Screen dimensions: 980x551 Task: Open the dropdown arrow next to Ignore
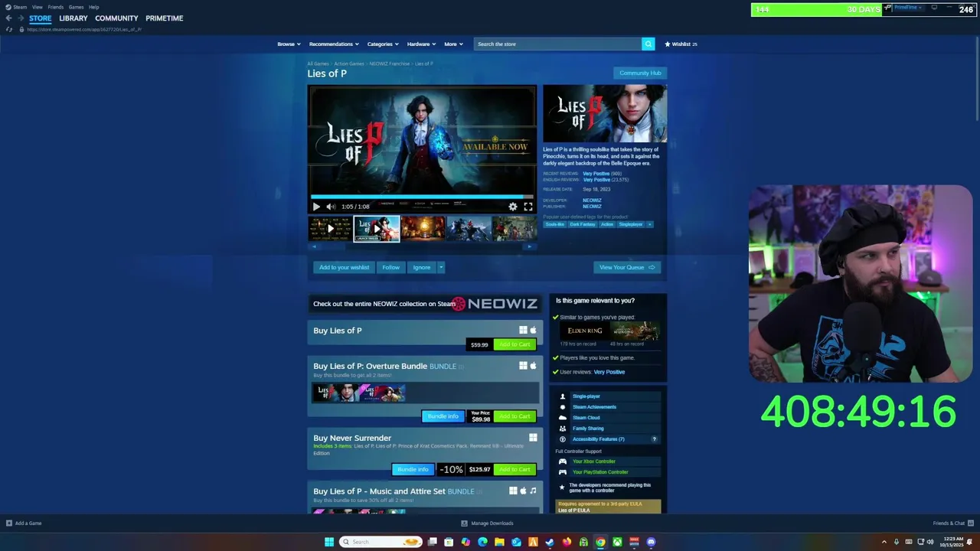tap(441, 267)
